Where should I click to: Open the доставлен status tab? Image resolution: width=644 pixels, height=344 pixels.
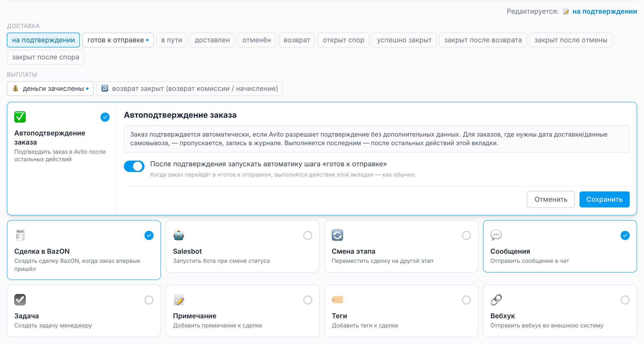pos(212,40)
